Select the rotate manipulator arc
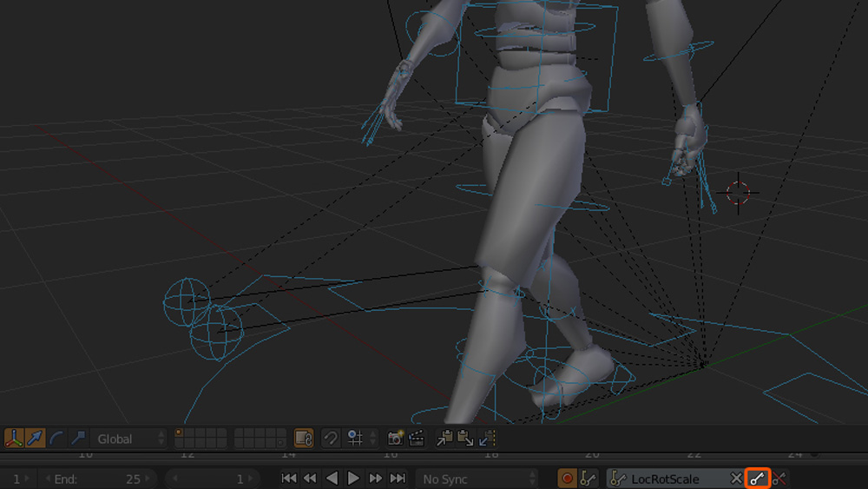Image resolution: width=868 pixels, height=489 pixels. pyautogui.click(x=57, y=439)
